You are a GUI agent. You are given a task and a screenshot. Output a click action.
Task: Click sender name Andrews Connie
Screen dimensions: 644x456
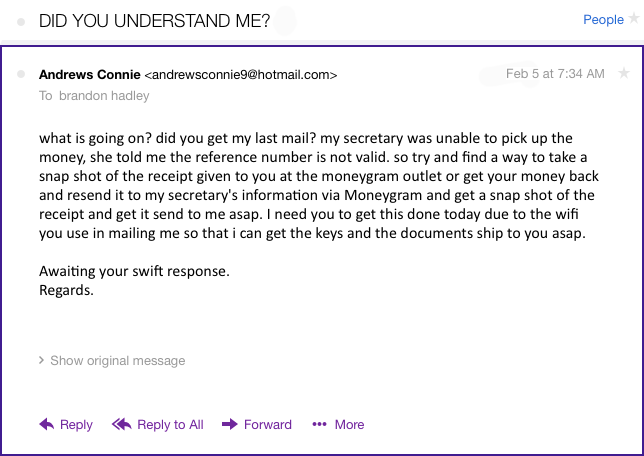89,74
